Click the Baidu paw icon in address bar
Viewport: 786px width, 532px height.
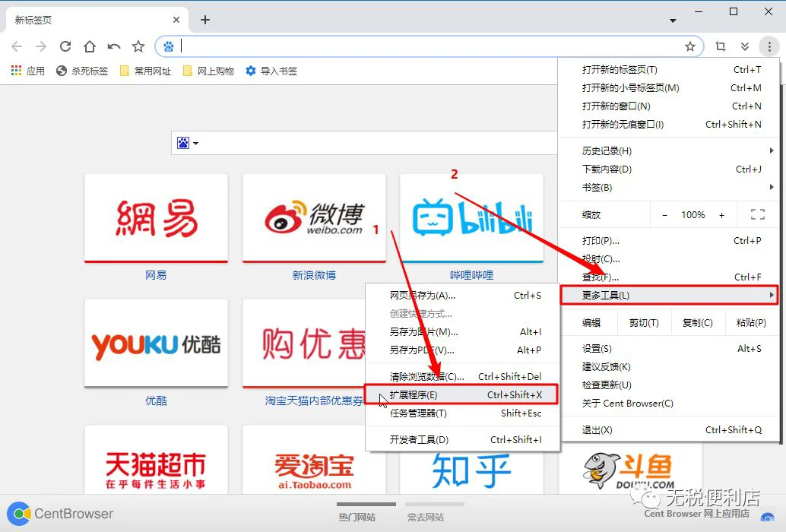click(x=169, y=46)
